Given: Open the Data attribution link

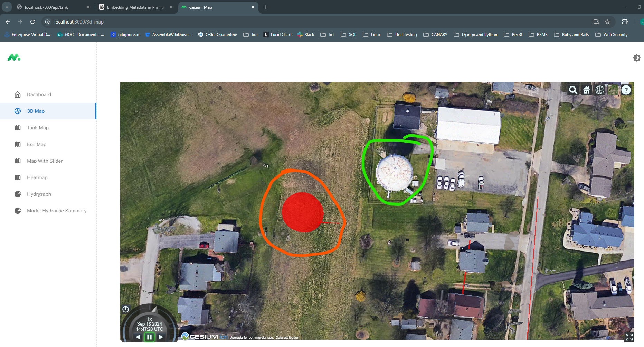Looking at the screenshot, I should [x=287, y=338].
